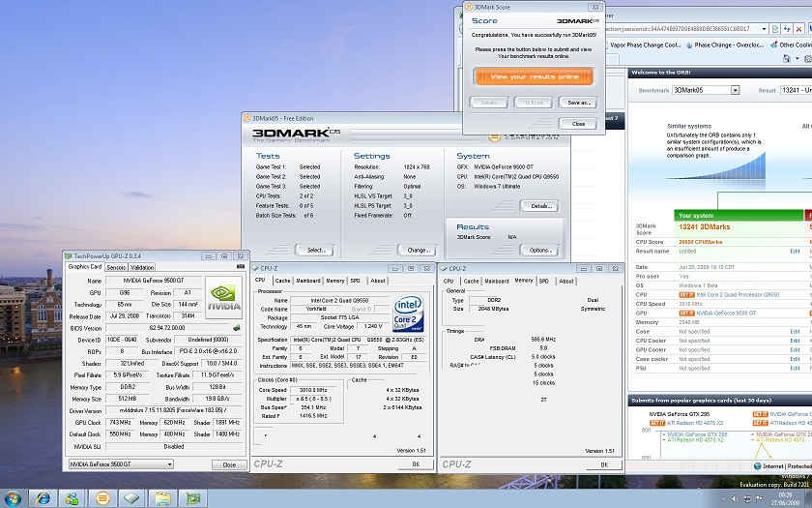
Task: Switch to GPU-Z graphics card taskbar icon
Action: coord(192,499)
